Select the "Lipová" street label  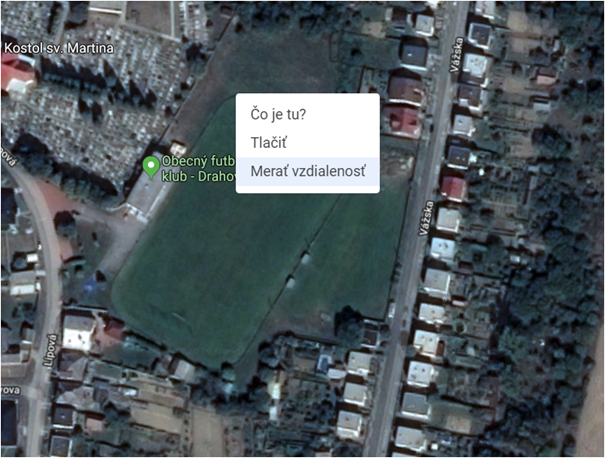coord(51,351)
